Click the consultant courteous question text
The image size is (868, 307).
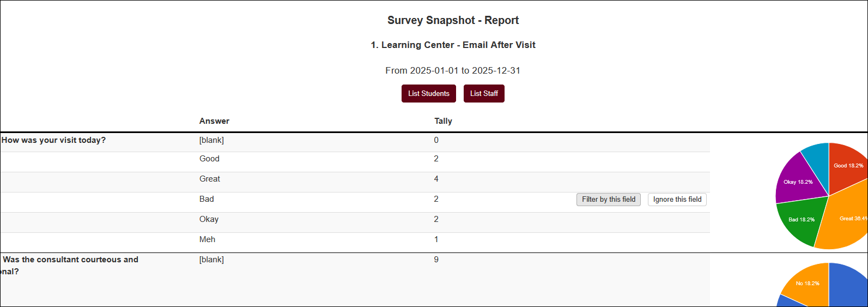pyautogui.click(x=70, y=260)
